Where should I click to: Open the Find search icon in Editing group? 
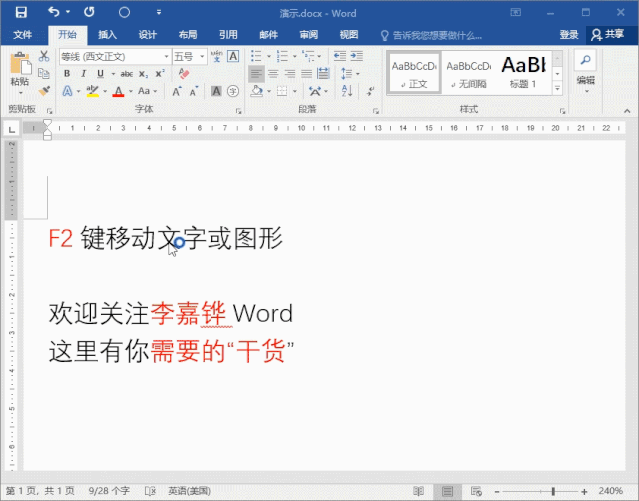[585, 60]
